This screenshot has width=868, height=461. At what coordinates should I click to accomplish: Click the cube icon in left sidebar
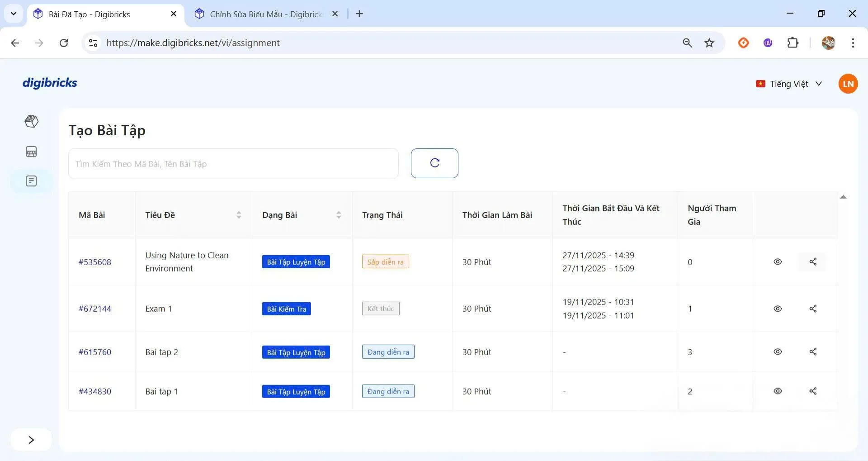pyautogui.click(x=31, y=121)
